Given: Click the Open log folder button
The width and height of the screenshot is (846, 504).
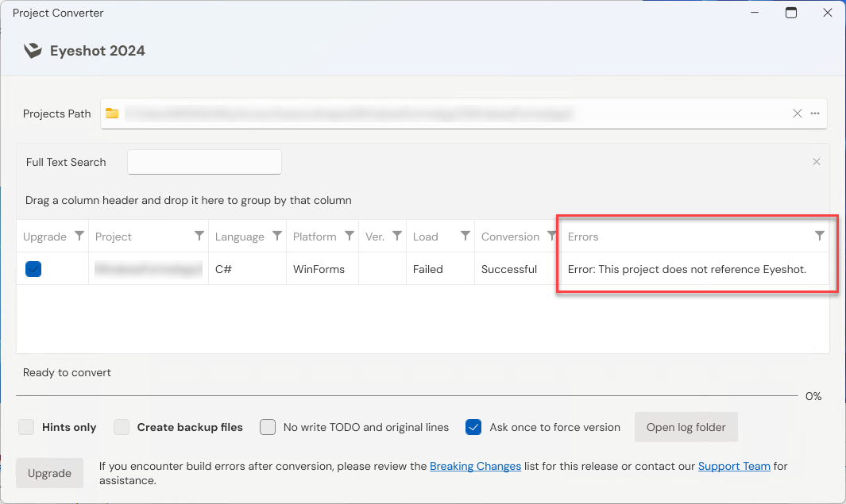Looking at the screenshot, I should 686,427.
